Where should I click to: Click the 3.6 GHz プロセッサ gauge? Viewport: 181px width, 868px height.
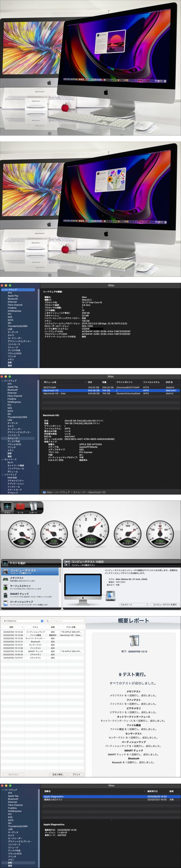coord(91,530)
